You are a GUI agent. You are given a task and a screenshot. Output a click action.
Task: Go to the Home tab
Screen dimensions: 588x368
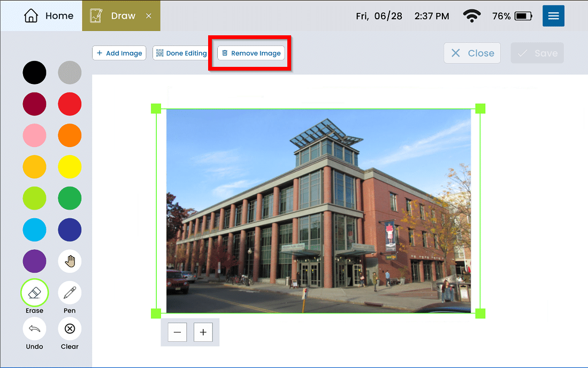coord(49,16)
